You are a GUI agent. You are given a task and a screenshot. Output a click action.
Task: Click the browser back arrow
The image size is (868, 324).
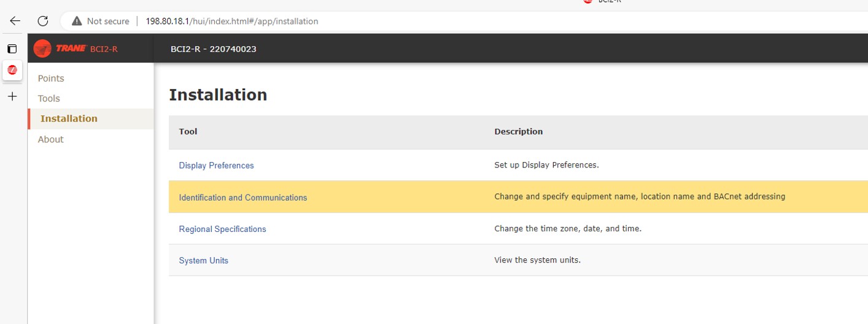click(15, 21)
